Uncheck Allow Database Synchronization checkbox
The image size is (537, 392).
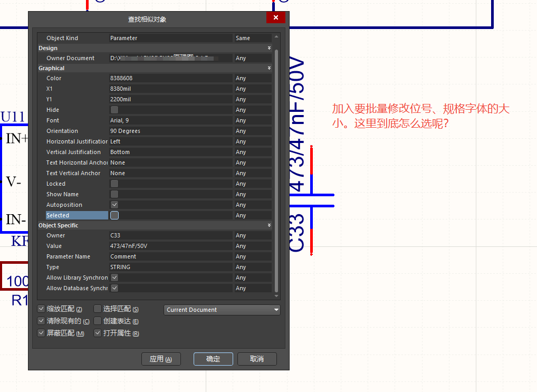[x=114, y=288]
